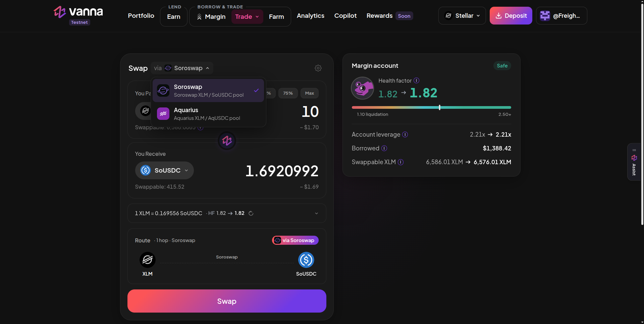Click the "Swappable: 415.52" text
644x324 pixels.
[x=160, y=187]
